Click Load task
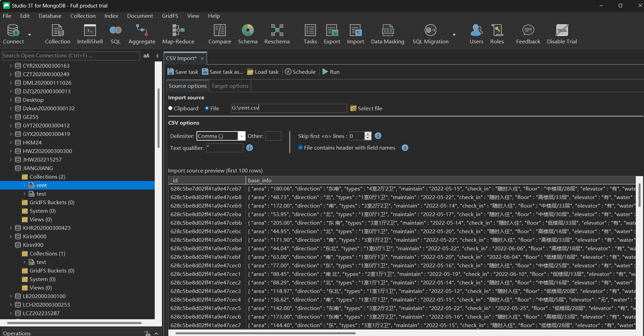The width and height of the screenshot is (644, 336). pyautogui.click(x=263, y=72)
